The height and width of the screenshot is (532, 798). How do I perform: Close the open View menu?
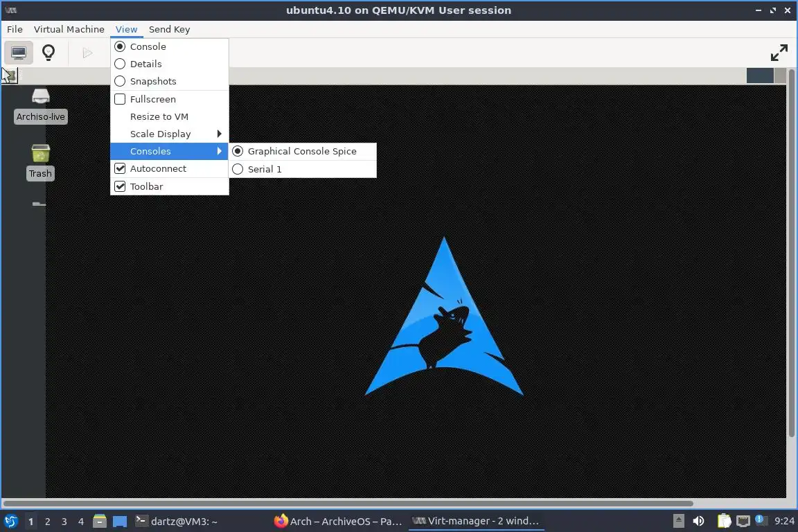pos(126,29)
